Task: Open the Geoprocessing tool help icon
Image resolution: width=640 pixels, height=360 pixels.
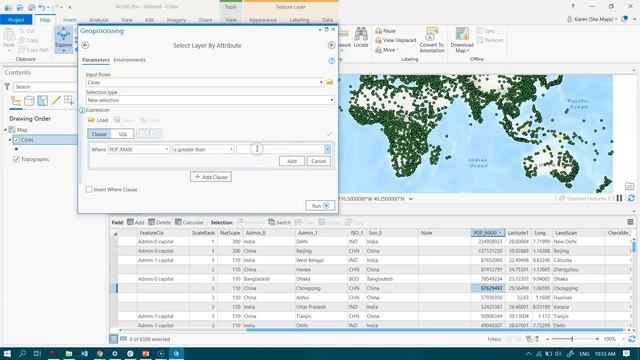Action: coord(331,61)
